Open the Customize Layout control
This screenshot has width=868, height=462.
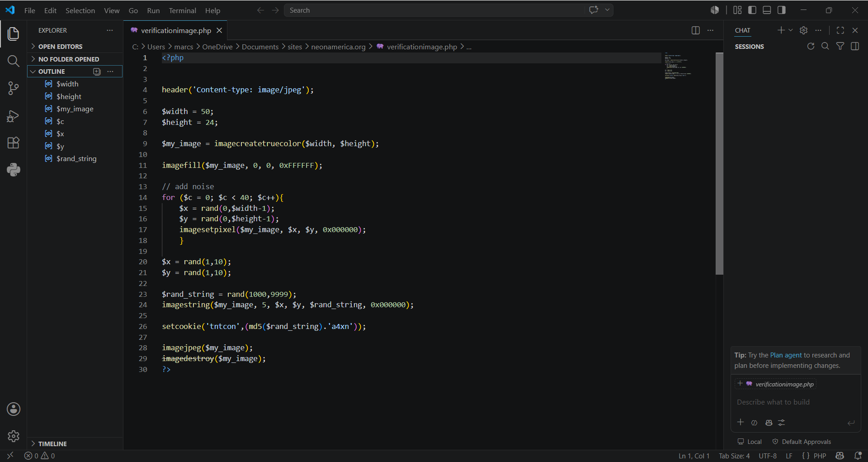[x=737, y=10]
